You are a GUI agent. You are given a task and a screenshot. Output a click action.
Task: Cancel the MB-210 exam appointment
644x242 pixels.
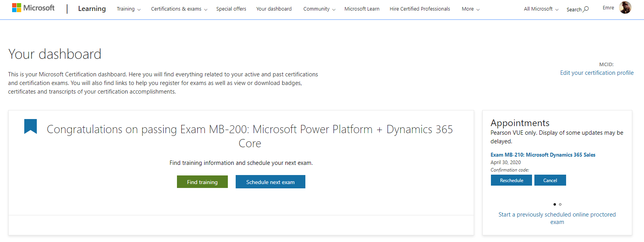point(550,181)
